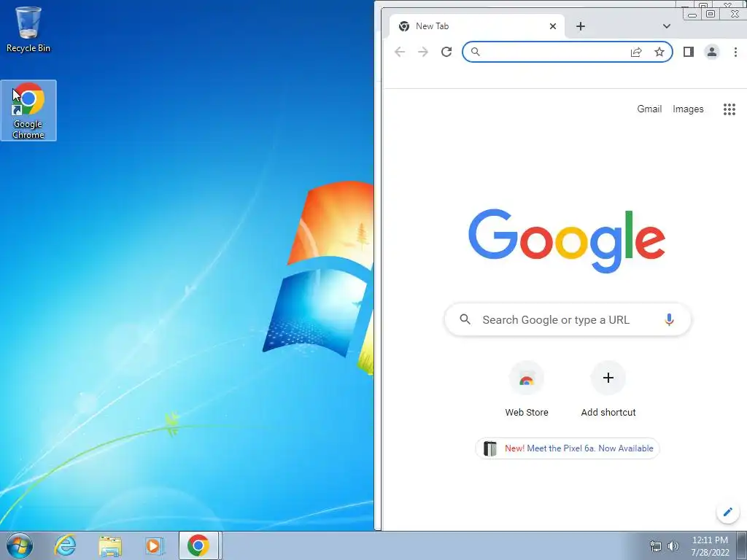Open the Gmail link
Viewport: 747px width, 560px height.
click(649, 109)
